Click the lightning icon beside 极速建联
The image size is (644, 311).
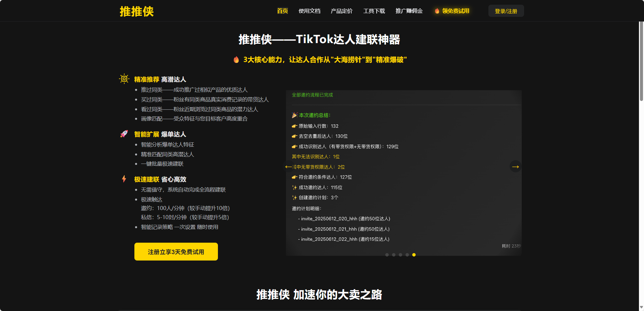pos(124,179)
